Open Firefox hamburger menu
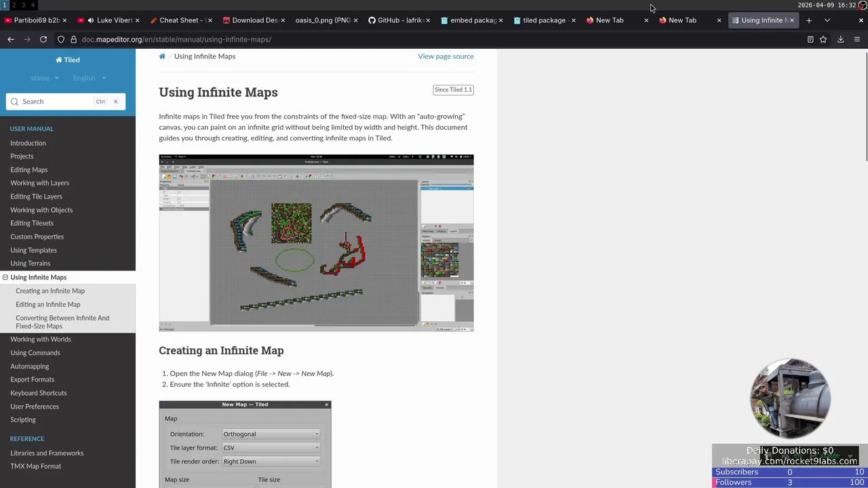The image size is (868, 488). (856, 39)
